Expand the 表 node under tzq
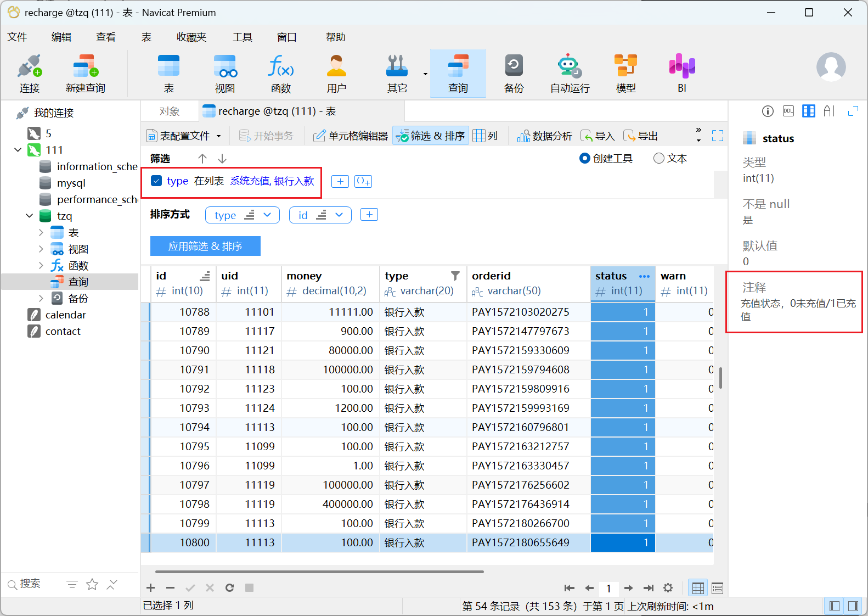Image resolution: width=868 pixels, height=616 pixels. pyautogui.click(x=41, y=233)
